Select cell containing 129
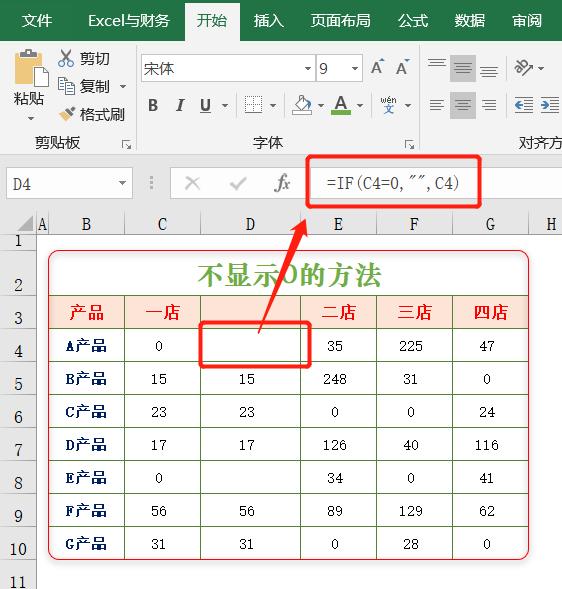 414,510
